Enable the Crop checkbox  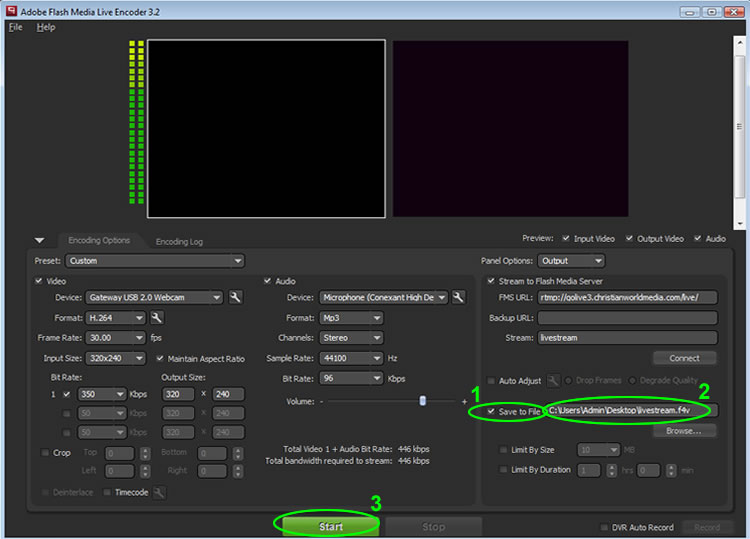coord(45,452)
